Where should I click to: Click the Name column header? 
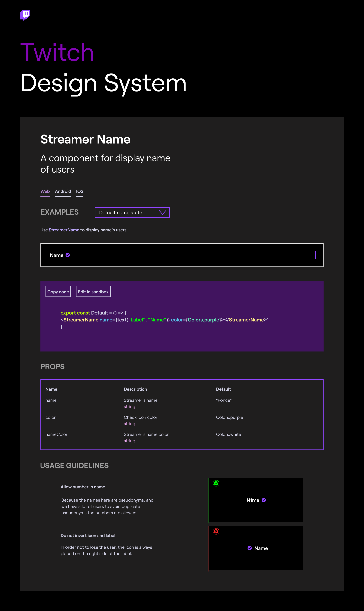coord(51,389)
